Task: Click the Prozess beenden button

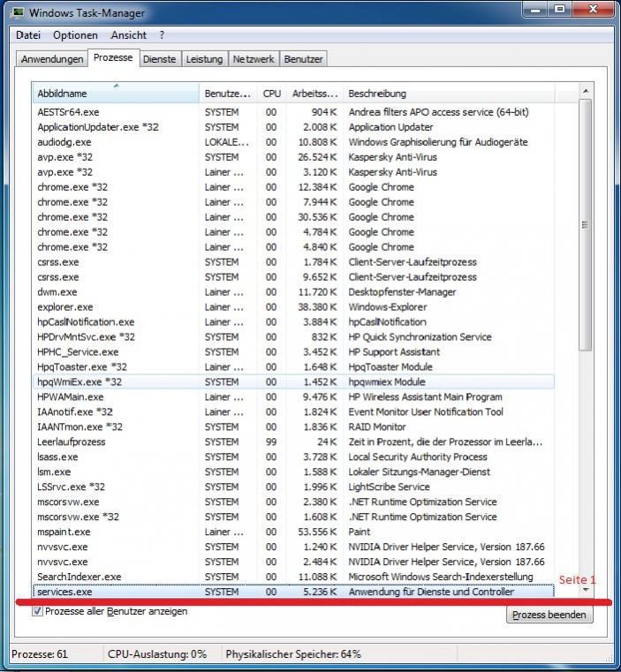Action: 549,615
